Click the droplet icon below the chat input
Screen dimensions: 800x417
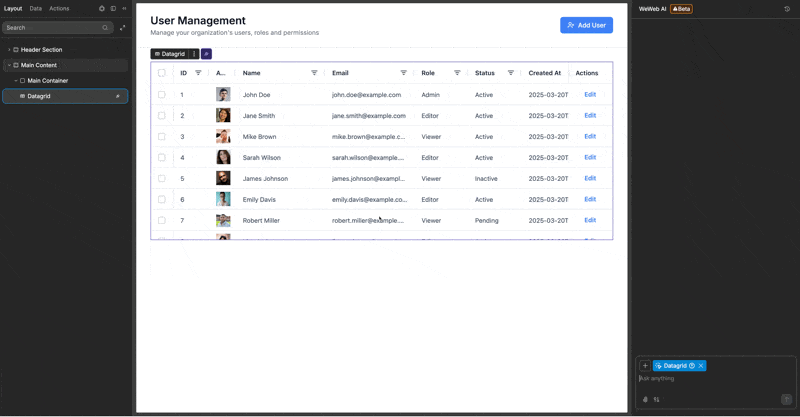click(x=645, y=399)
